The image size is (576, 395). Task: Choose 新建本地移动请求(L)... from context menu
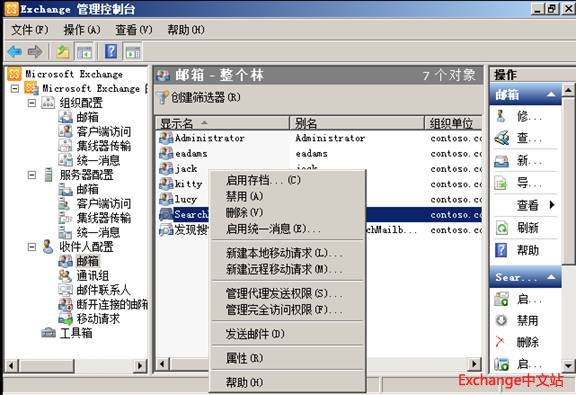288,253
